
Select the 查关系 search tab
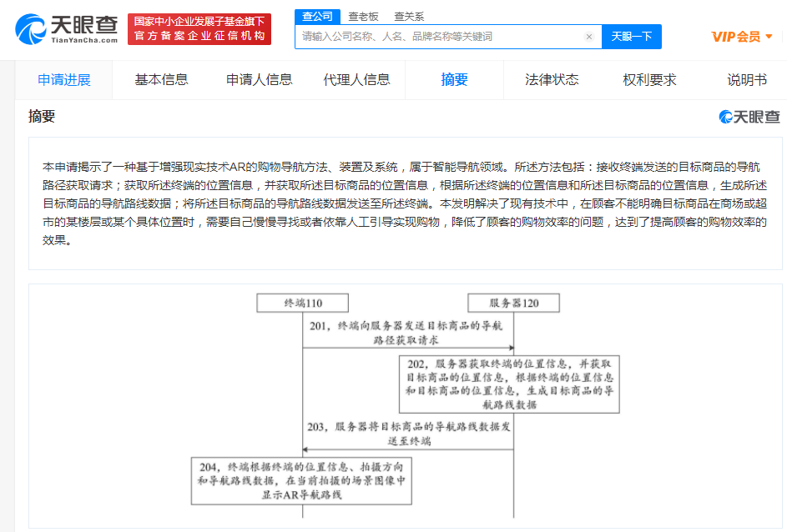pyautogui.click(x=409, y=17)
